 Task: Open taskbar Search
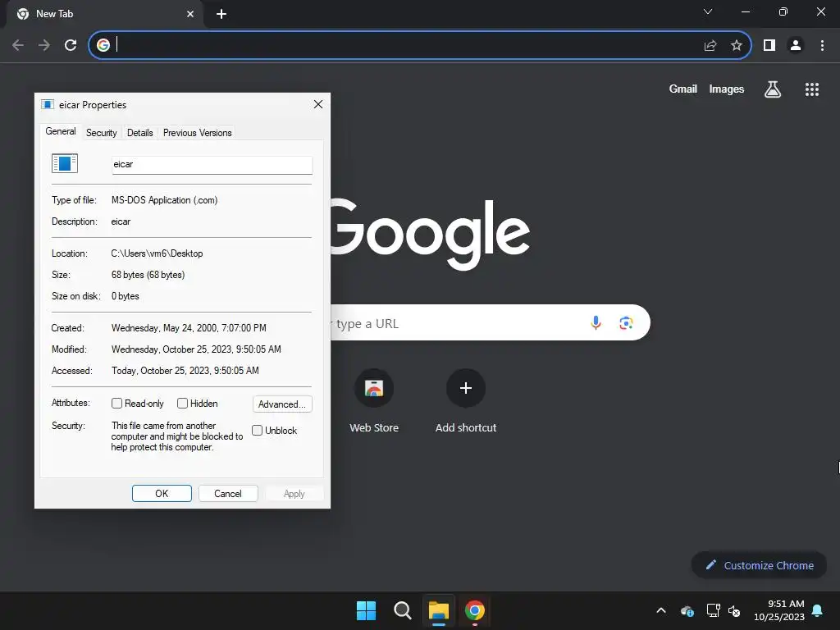point(402,610)
